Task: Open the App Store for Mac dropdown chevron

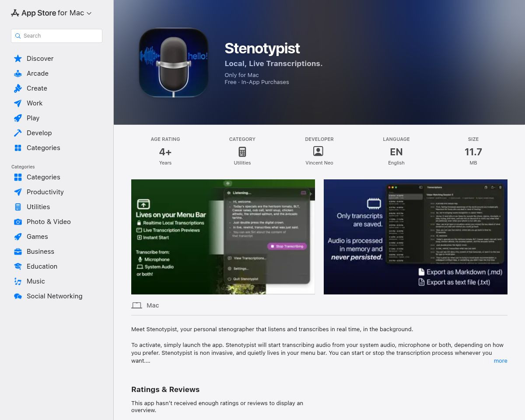Action: click(x=89, y=14)
